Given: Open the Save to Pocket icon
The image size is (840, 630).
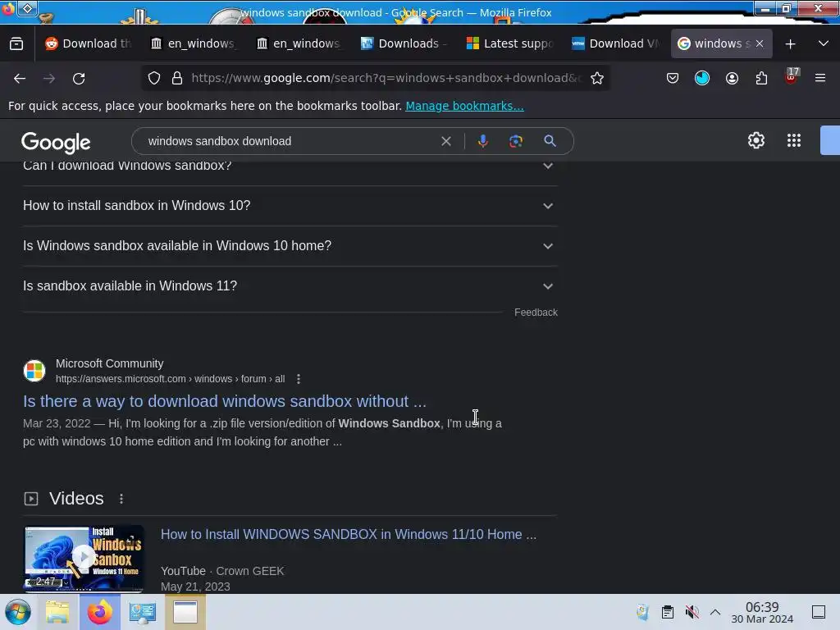Looking at the screenshot, I should tap(673, 78).
